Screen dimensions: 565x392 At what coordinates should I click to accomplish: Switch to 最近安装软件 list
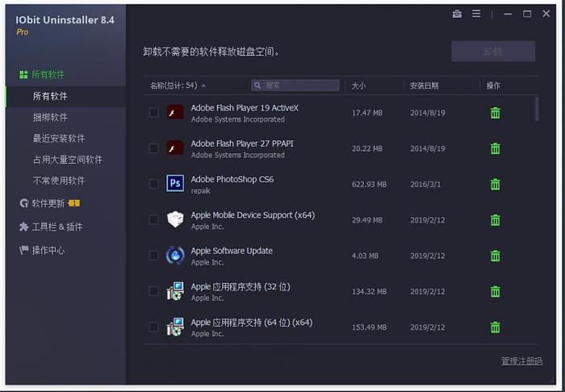click(x=59, y=138)
